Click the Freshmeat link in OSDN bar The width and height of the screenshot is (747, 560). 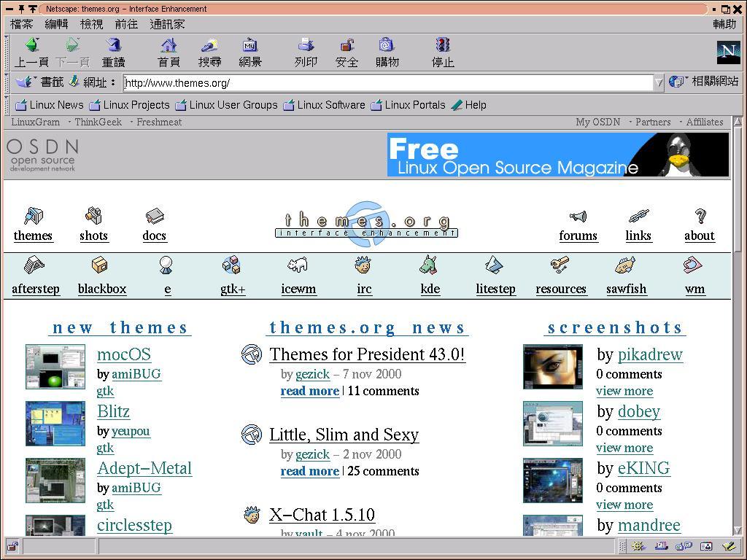(x=159, y=122)
